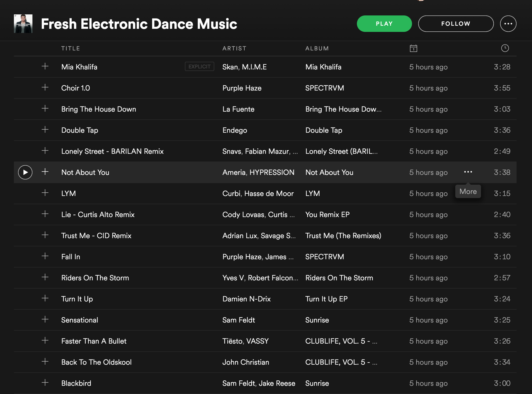Open Sam Feldt artist on Sensational row
Image resolution: width=532 pixels, height=394 pixels.
[x=239, y=320]
